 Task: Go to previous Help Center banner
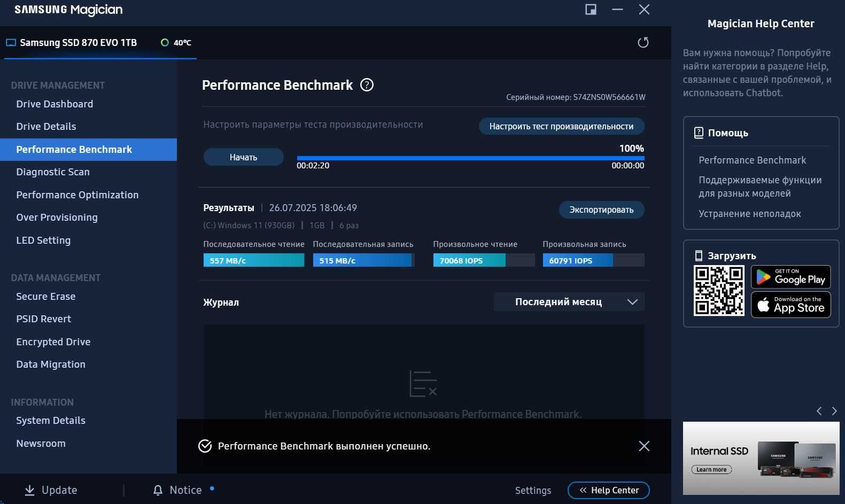point(819,411)
